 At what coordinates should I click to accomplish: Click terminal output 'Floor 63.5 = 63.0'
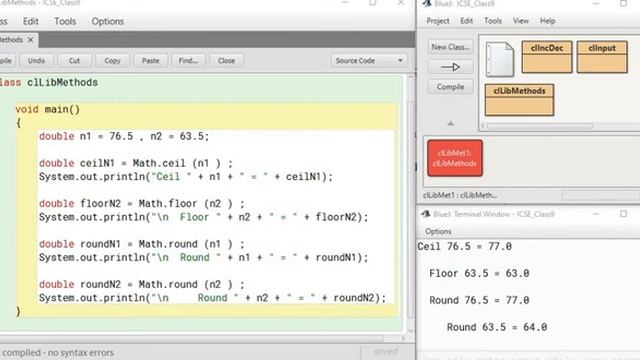pyautogui.click(x=479, y=273)
